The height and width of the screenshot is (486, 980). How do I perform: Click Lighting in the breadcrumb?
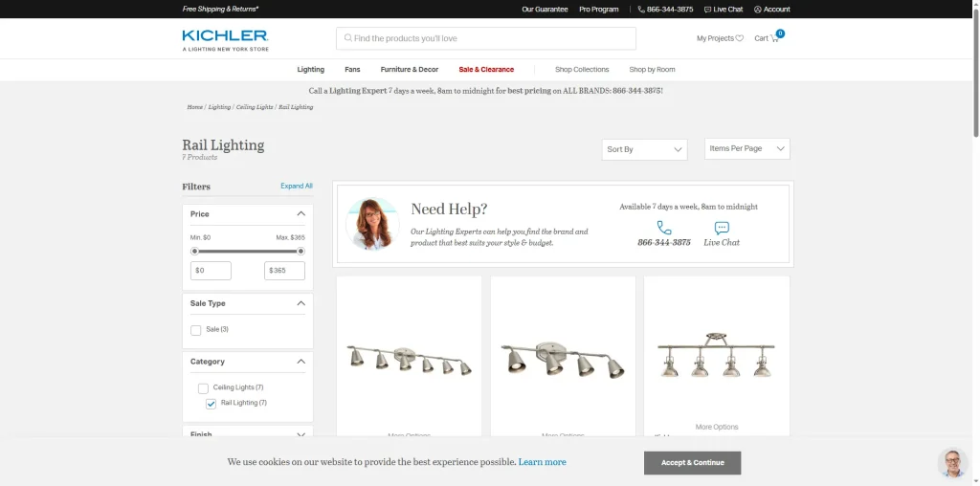(x=219, y=107)
